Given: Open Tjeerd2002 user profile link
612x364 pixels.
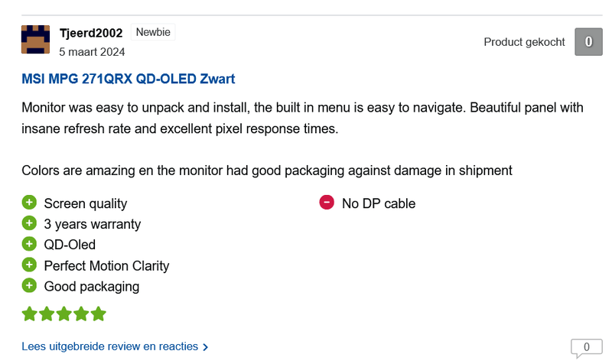Looking at the screenshot, I should click(91, 34).
